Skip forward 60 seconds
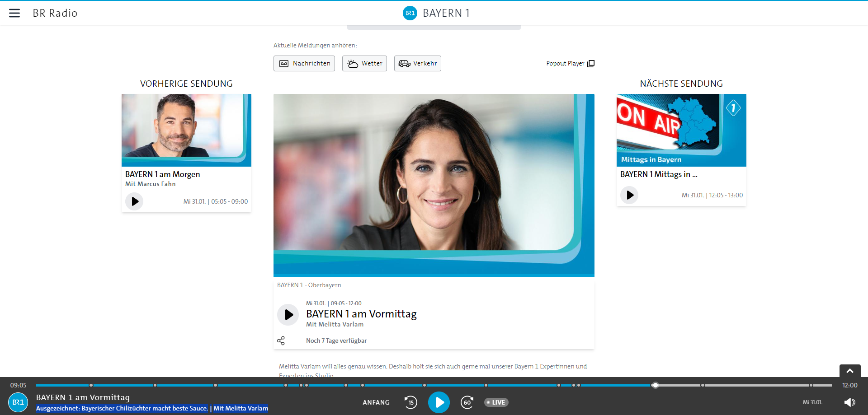The height and width of the screenshot is (415, 868). point(467,402)
